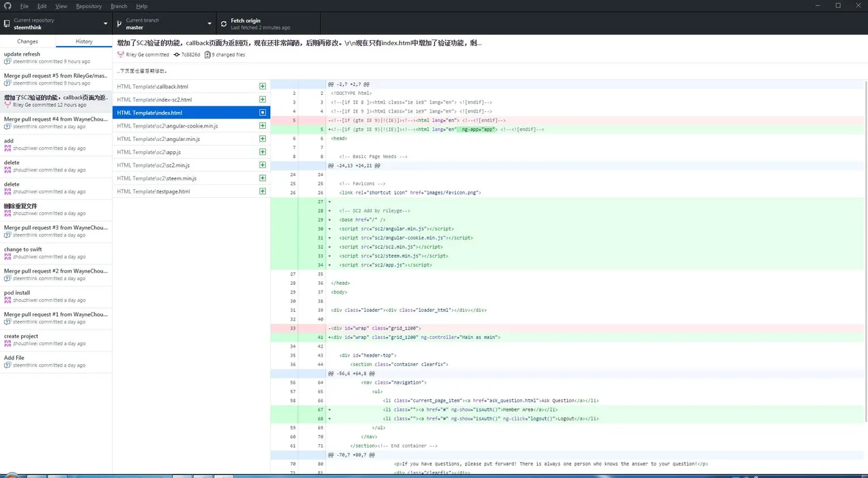Image resolution: width=868 pixels, height=478 pixels.
Task: Open the Current repository dropdown
Action: 56,24
